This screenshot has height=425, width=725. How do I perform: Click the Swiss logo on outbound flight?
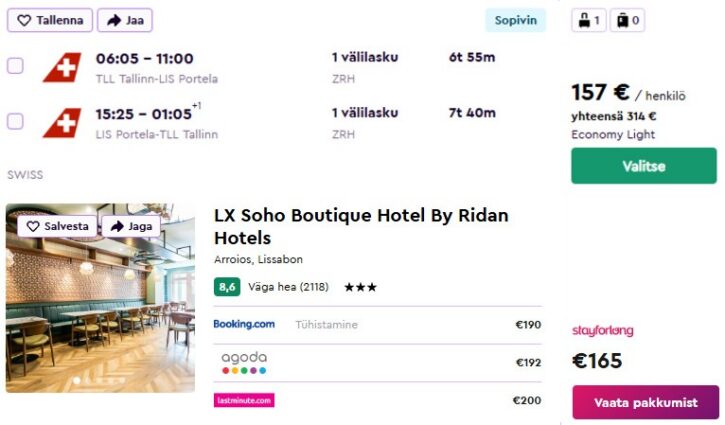pos(62,67)
